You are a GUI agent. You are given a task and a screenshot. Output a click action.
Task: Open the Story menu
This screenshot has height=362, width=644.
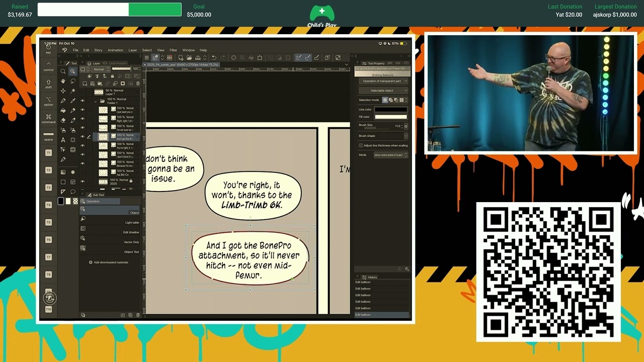(98, 50)
